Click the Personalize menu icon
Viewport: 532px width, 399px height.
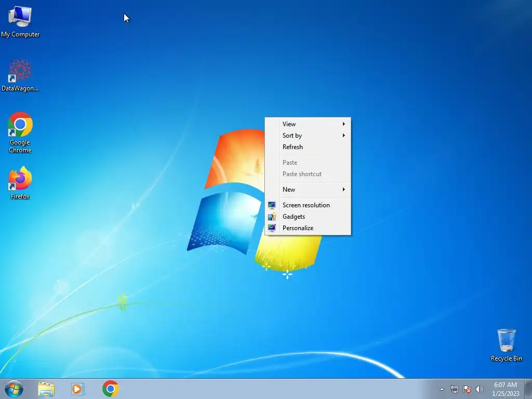[272, 228]
